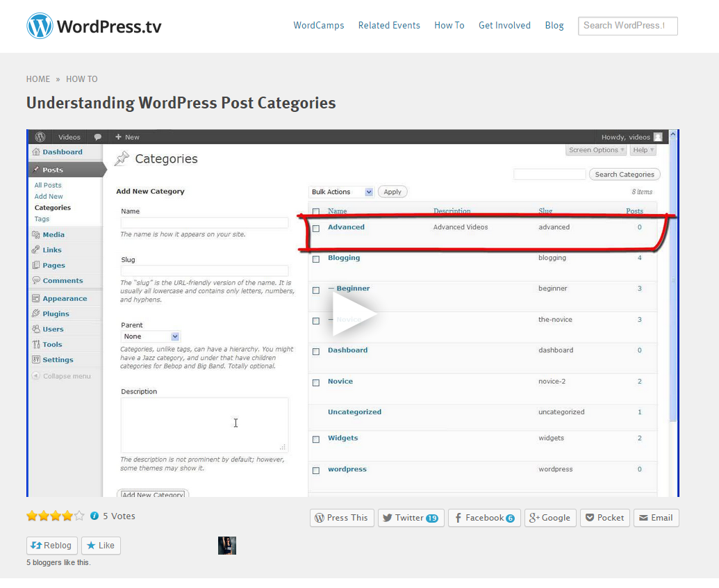
Task: Click the Search WordPress.tv field
Action: [628, 26]
